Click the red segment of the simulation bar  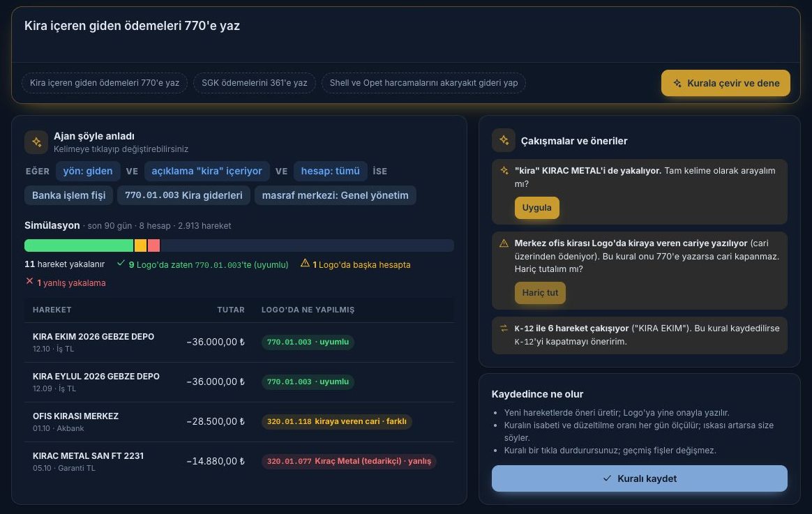(153, 245)
